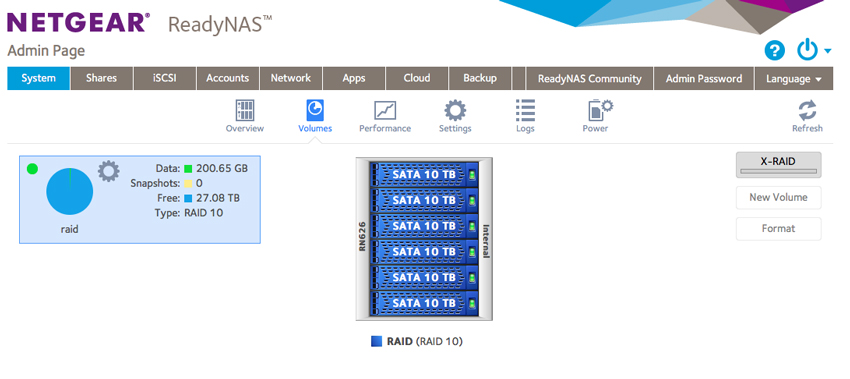Open the help question mark icon
Image resolution: width=850 pixels, height=379 pixels.
[x=775, y=51]
